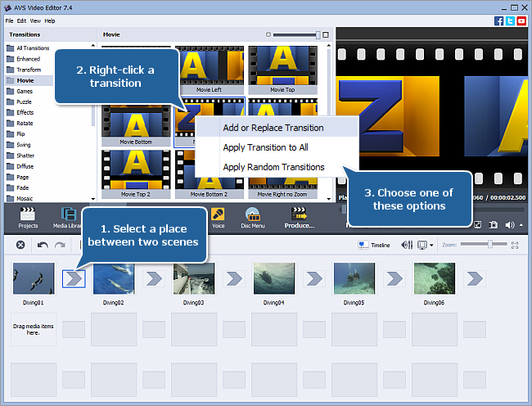This screenshot has width=532, height=406.
Task: Select transition slot after Diving06
Action: 475,279
